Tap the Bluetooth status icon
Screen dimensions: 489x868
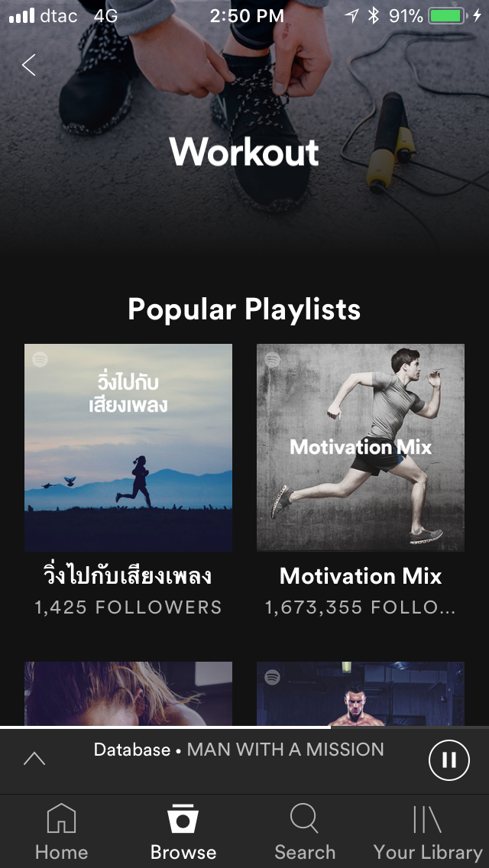[x=374, y=16]
